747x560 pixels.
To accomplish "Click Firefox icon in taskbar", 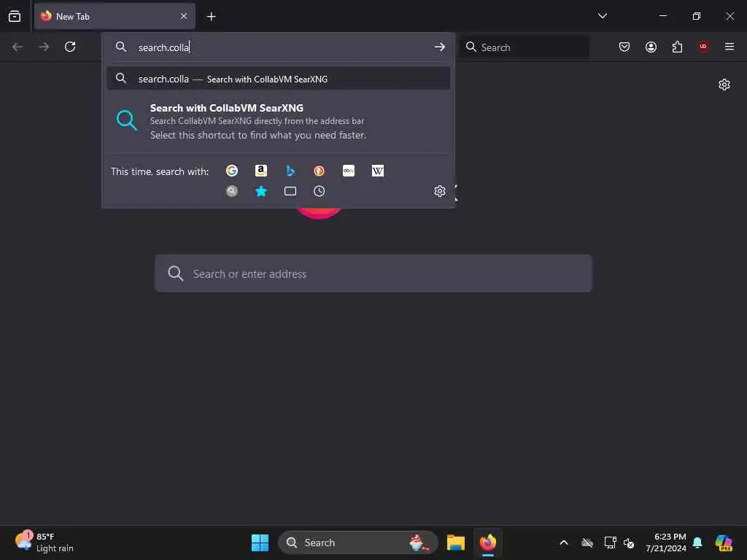I will 488,542.
